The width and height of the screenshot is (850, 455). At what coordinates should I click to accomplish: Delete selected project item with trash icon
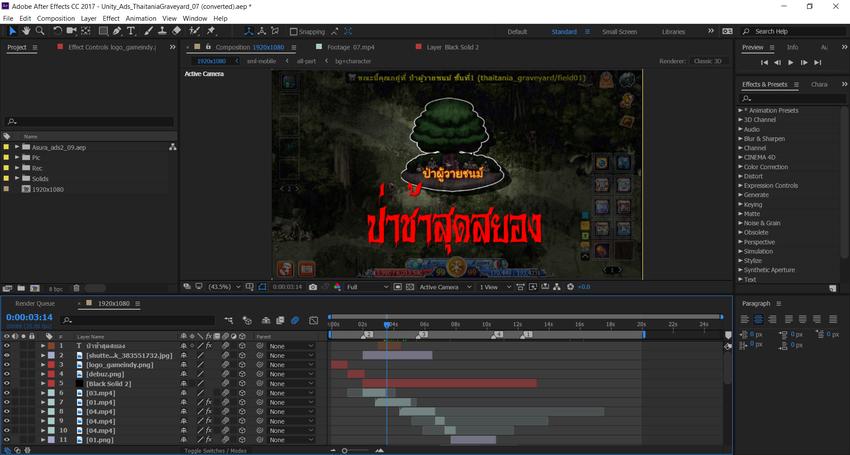tap(76, 289)
